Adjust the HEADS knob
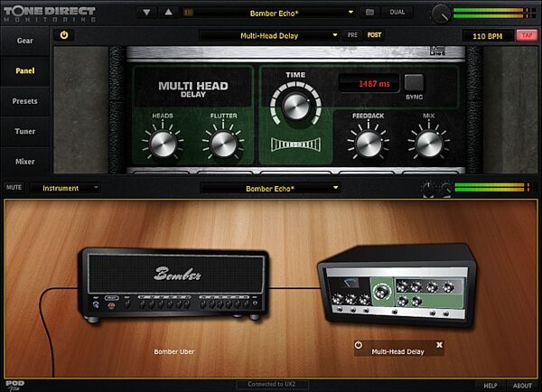Screen dimensions: 542x392 point(163,144)
